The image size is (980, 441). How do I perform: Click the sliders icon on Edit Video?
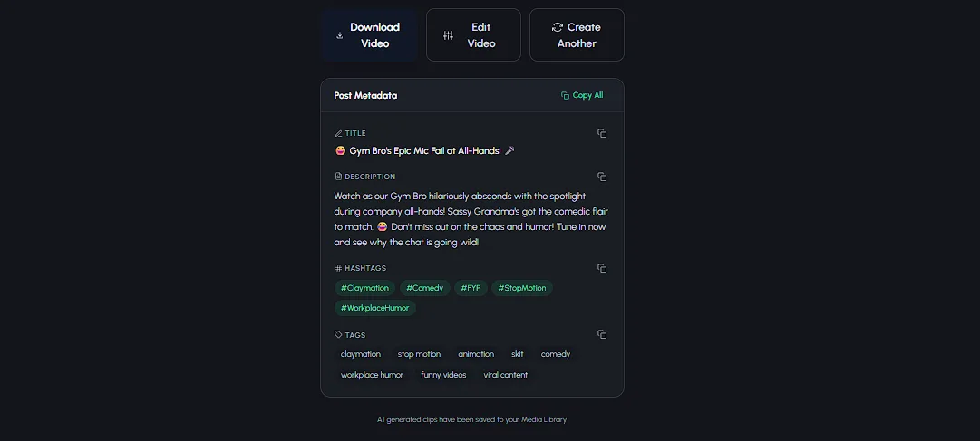pos(448,35)
